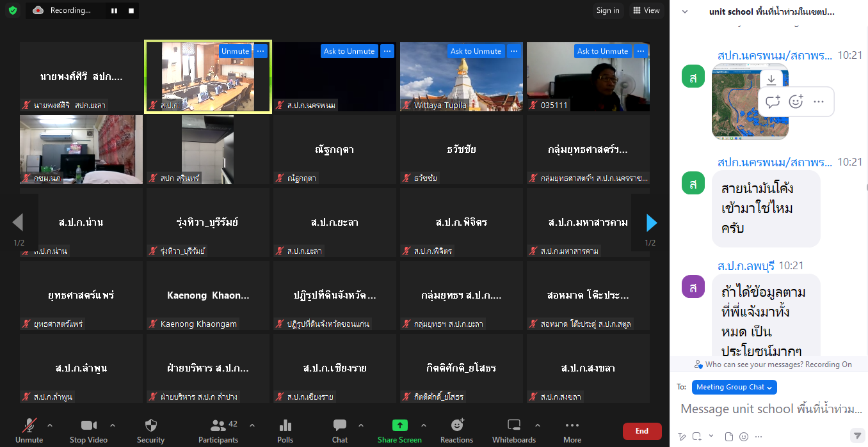Pause the meeting recording
The width and height of the screenshot is (868, 447).
tap(115, 11)
